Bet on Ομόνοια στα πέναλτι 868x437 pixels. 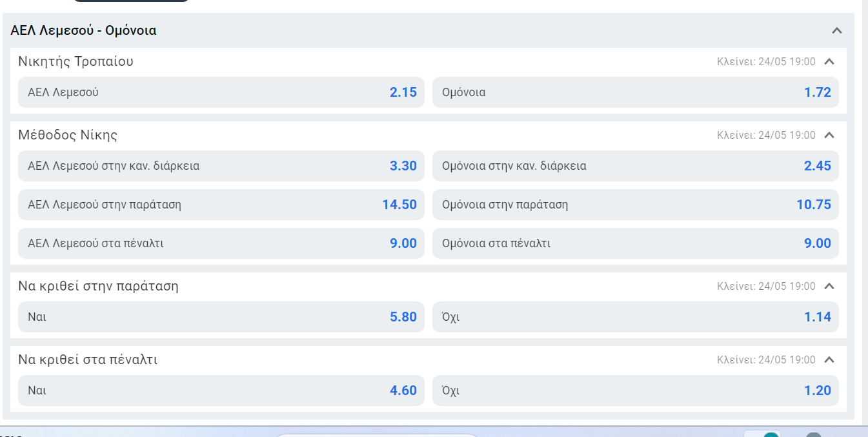pos(636,243)
